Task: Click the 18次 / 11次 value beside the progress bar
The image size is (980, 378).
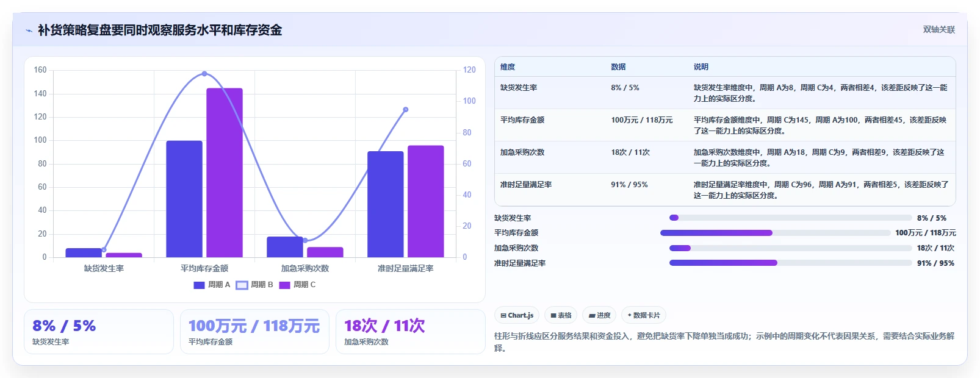Action: click(x=935, y=248)
